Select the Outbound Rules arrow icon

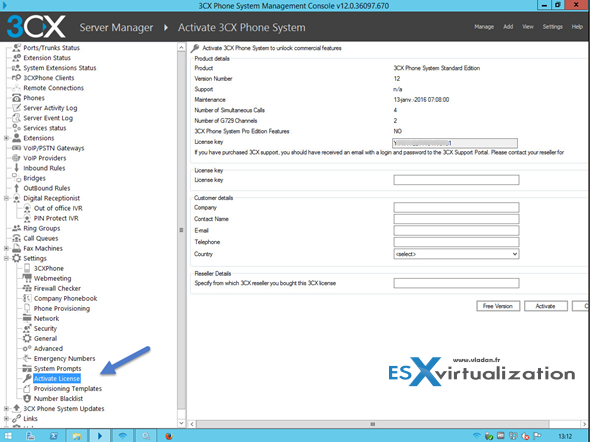click(x=16, y=188)
